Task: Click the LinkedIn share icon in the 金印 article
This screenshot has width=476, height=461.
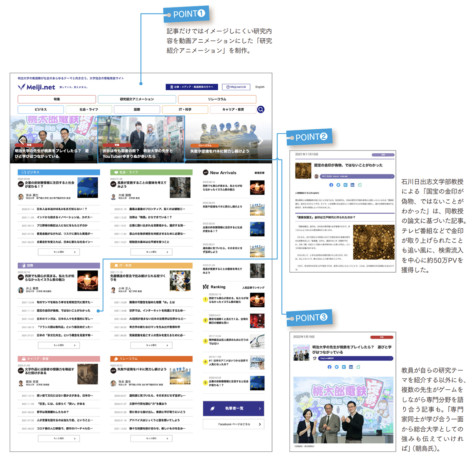Action: pyautogui.click(x=353, y=185)
